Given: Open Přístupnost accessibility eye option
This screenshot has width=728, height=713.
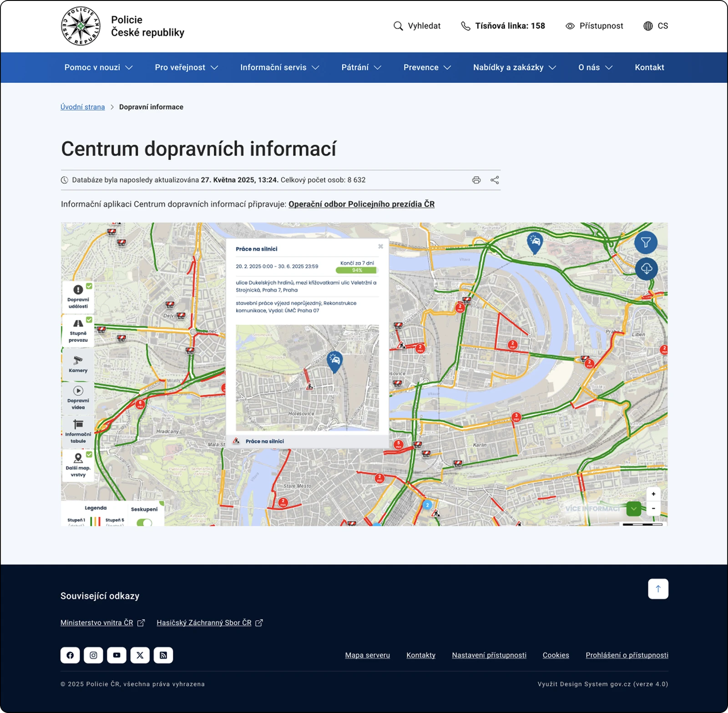Looking at the screenshot, I should (x=570, y=26).
